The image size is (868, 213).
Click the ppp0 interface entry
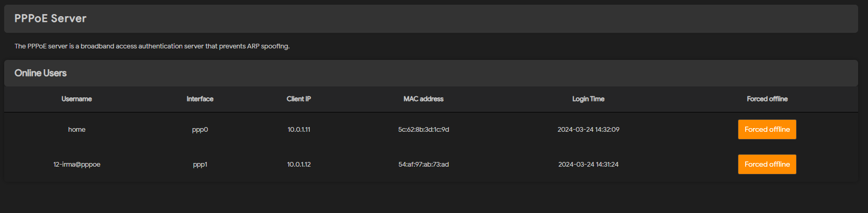200,130
